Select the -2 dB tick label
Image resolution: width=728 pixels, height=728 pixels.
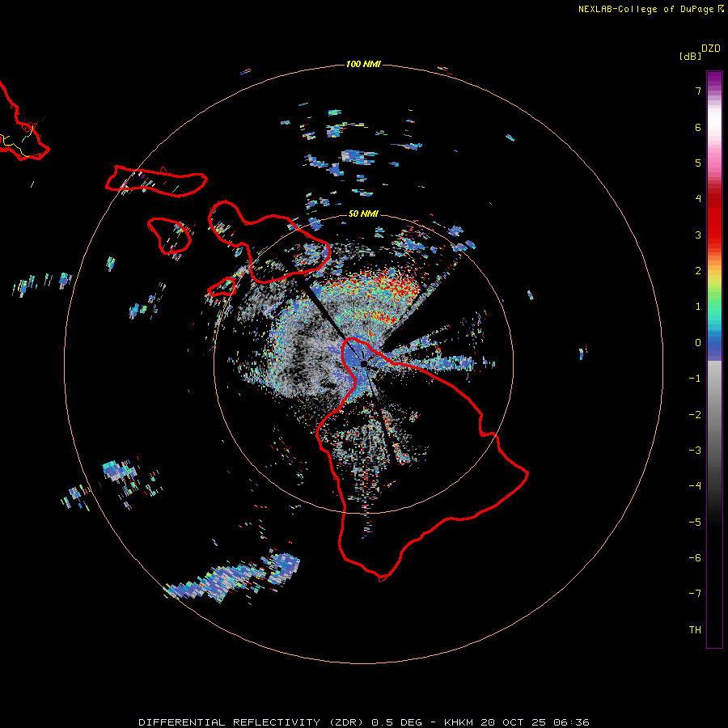695,415
